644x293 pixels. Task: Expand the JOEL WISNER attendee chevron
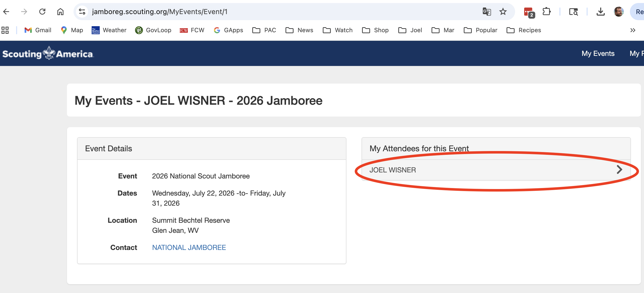tap(619, 170)
